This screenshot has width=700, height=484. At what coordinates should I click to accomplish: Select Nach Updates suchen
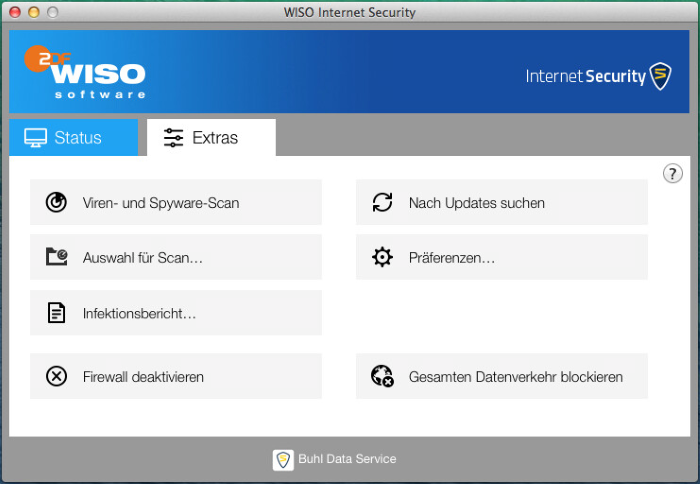(x=502, y=202)
